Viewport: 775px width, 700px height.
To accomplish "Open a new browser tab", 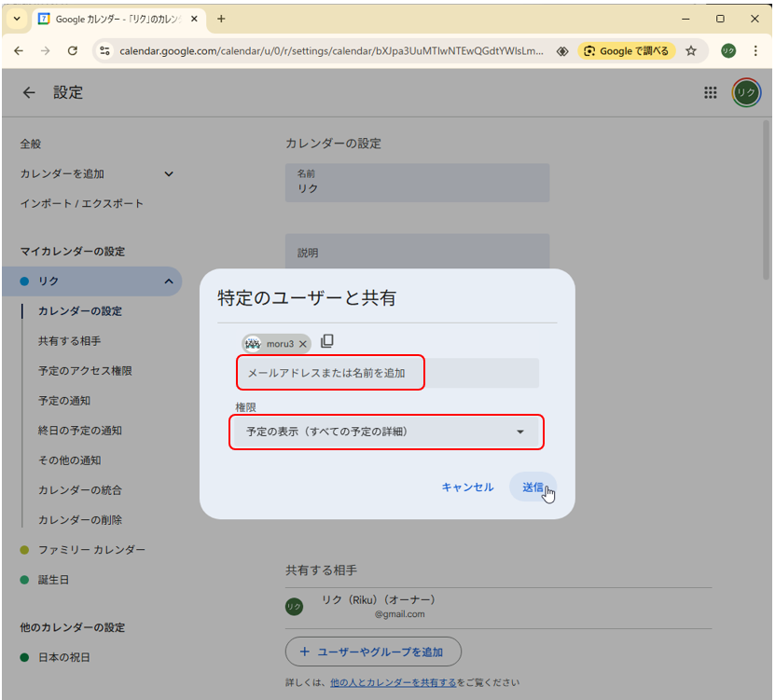I will coord(221,19).
